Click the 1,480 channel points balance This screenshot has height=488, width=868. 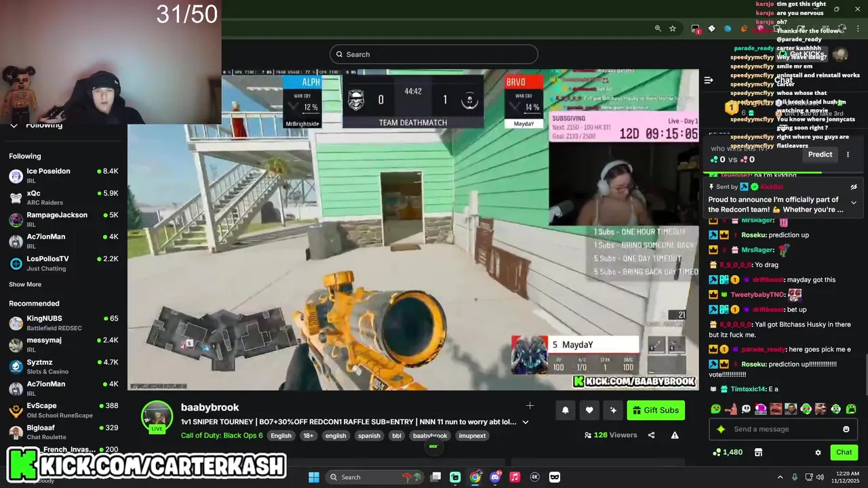pos(728,452)
